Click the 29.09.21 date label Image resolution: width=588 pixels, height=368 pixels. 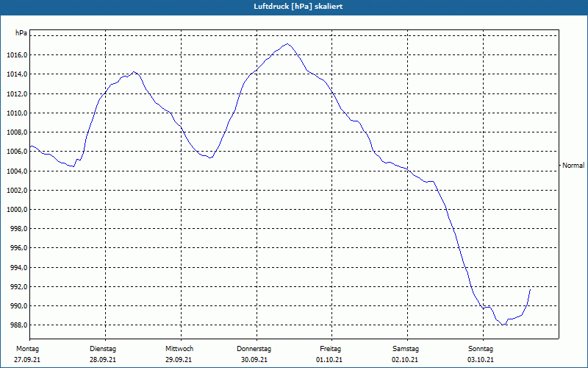tap(179, 360)
